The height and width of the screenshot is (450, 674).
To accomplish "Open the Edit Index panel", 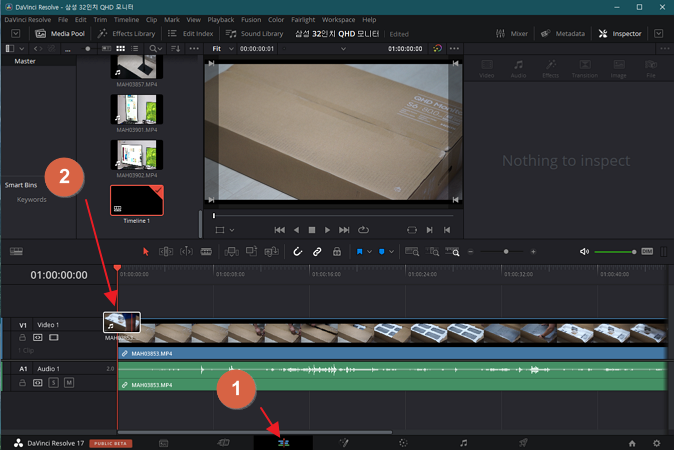I will click(190, 34).
